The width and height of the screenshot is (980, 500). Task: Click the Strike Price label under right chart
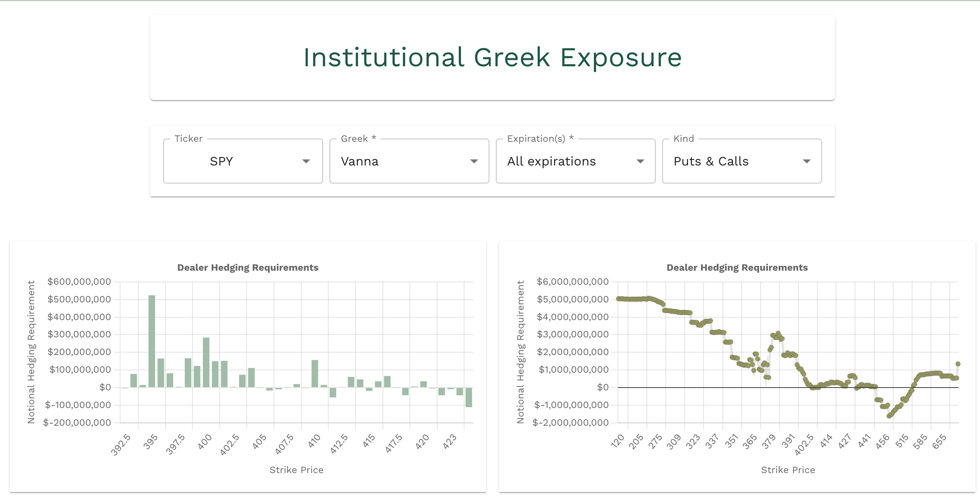point(788,470)
